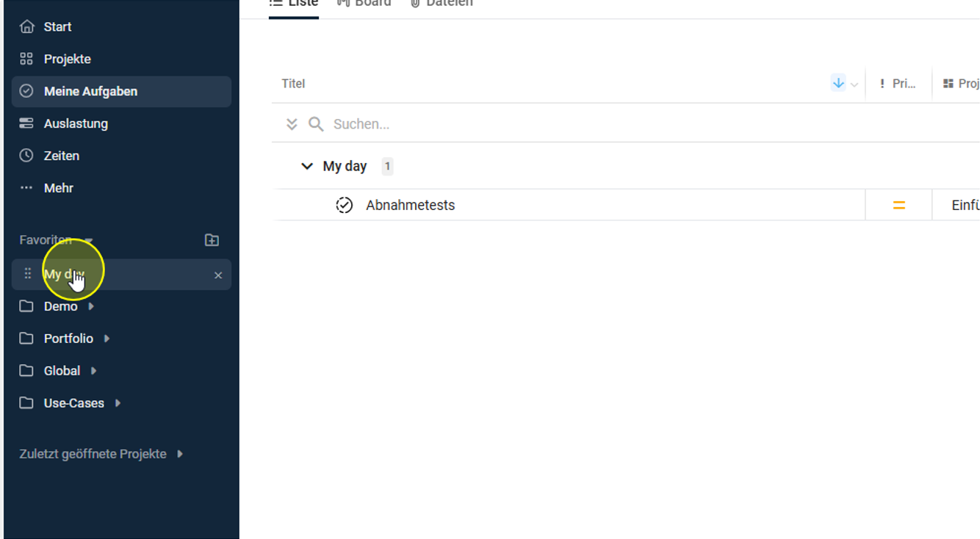Remove My day from favorites
Image resolution: width=980 pixels, height=539 pixels.
pyautogui.click(x=218, y=275)
